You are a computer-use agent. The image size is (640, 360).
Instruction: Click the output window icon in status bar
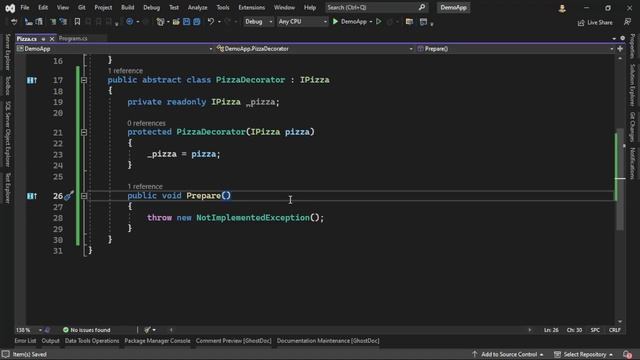point(5,354)
